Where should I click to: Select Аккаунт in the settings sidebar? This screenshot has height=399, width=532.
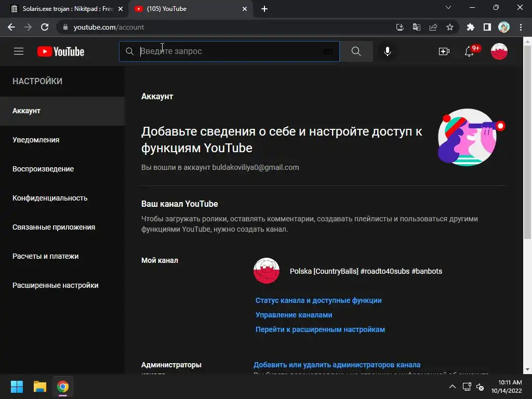(x=62, y=111)
